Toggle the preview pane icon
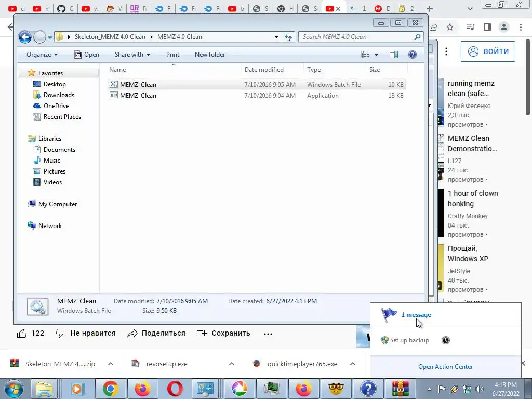The height and width of the screenshot is (399, 532). point(394,55)
